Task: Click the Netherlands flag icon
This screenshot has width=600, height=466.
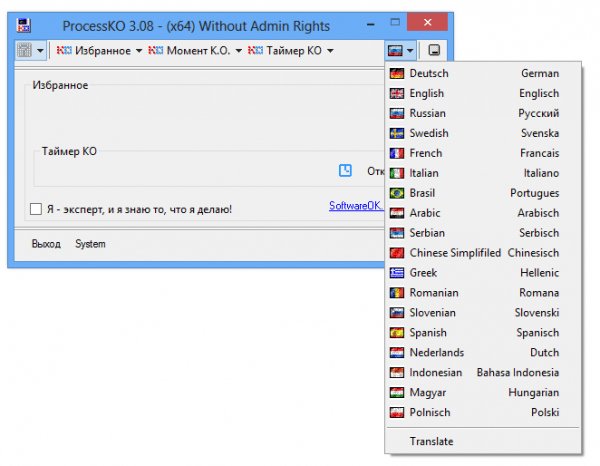Action: 397,352
